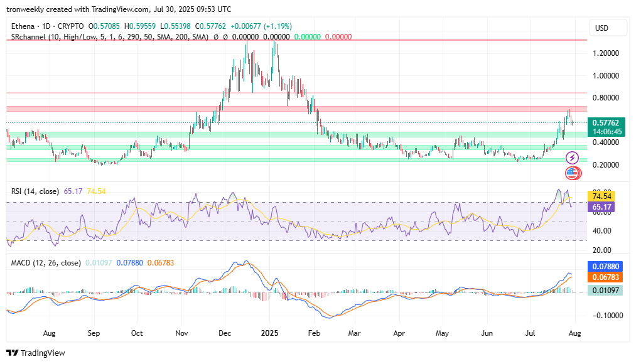The image size is (636, 364).
Task: Click the Nov label on time axis
Action: 181,333
